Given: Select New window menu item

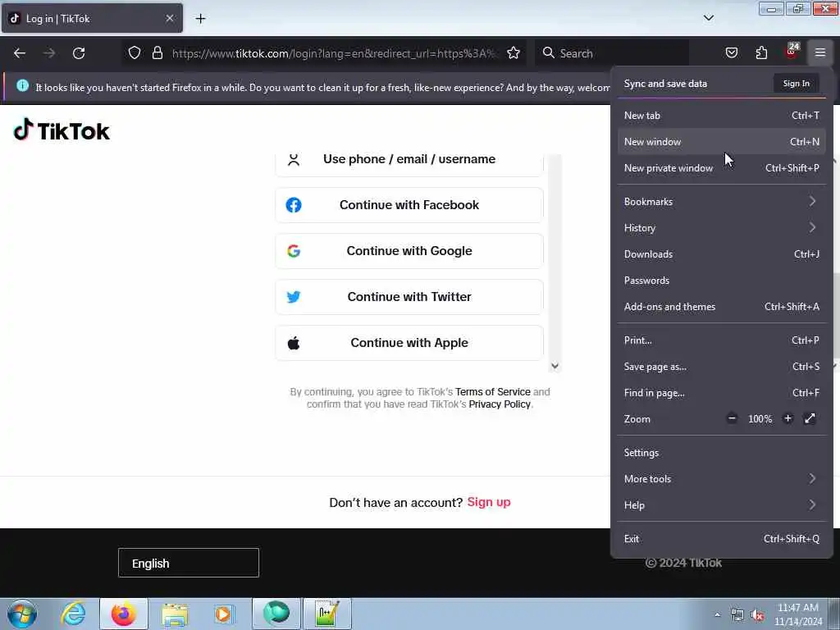Looking at the screenshot, I should point(722,141).
